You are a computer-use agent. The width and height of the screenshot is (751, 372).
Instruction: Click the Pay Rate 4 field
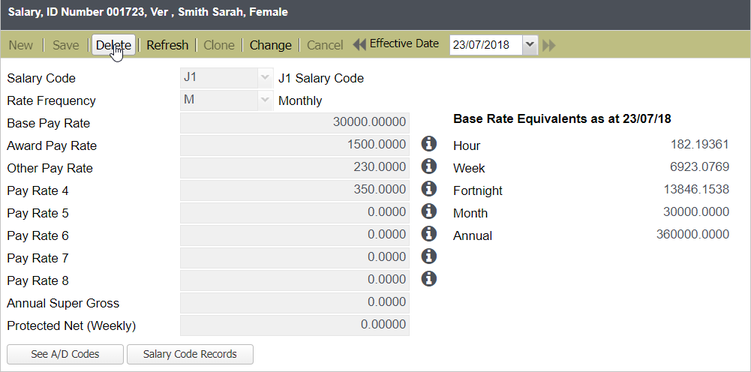295,190
